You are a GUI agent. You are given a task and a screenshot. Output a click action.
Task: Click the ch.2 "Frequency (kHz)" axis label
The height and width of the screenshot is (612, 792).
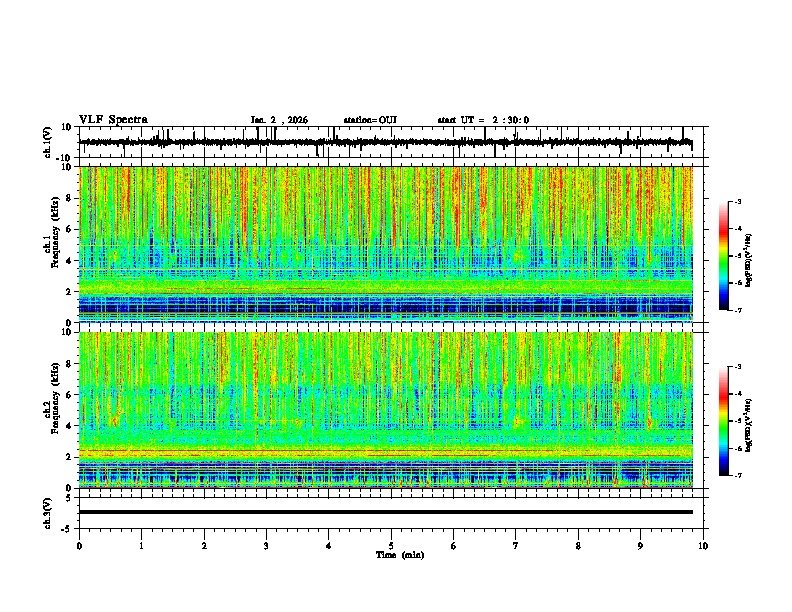(x=55, y=398)
